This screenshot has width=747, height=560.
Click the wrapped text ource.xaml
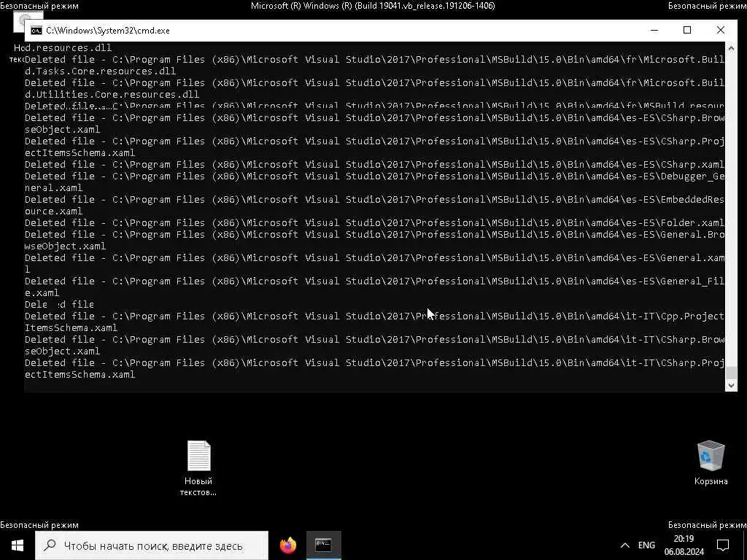pyautogui.click(x=53, y=211)
